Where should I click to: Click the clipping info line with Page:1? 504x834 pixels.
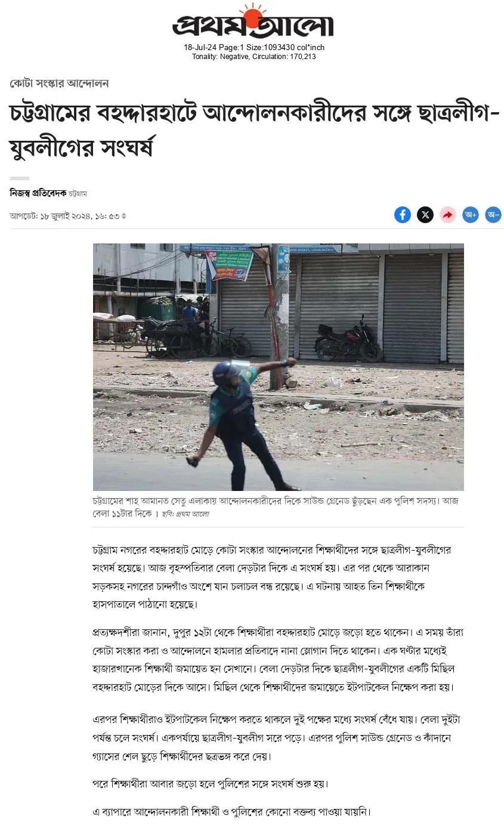pyautogui.click(x=254, y=48)
